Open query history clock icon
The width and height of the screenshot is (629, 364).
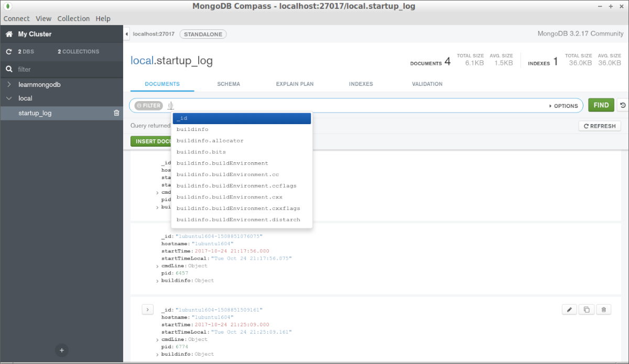coord(623,105)
